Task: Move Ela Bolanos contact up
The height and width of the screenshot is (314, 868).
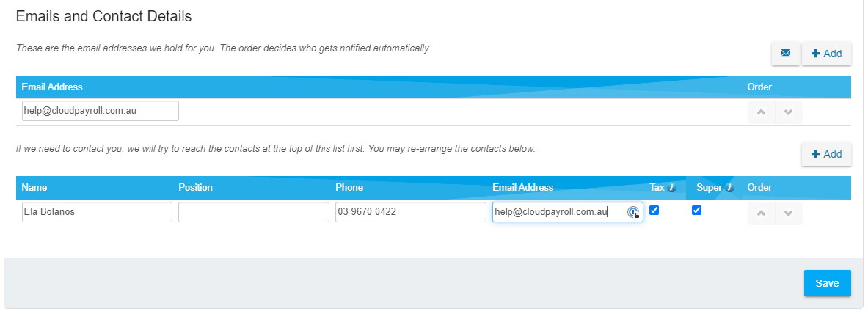Action: coord(761,213)
